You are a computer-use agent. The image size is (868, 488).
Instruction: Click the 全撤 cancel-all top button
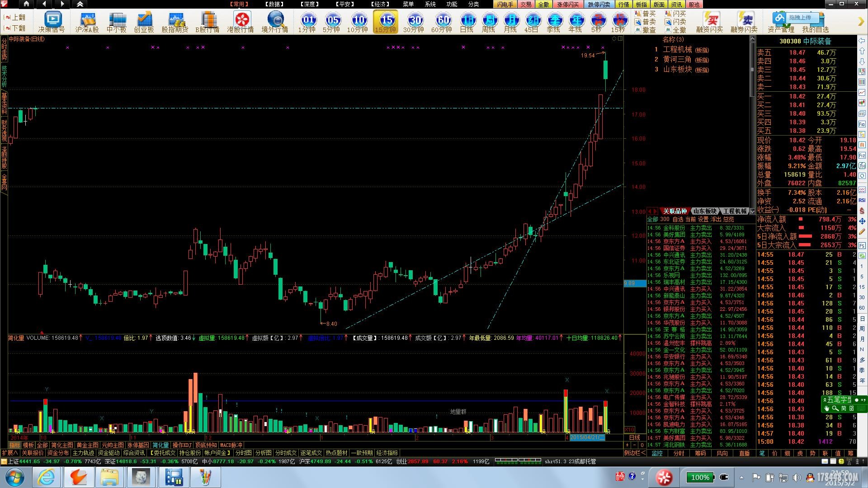pos(543,4)
